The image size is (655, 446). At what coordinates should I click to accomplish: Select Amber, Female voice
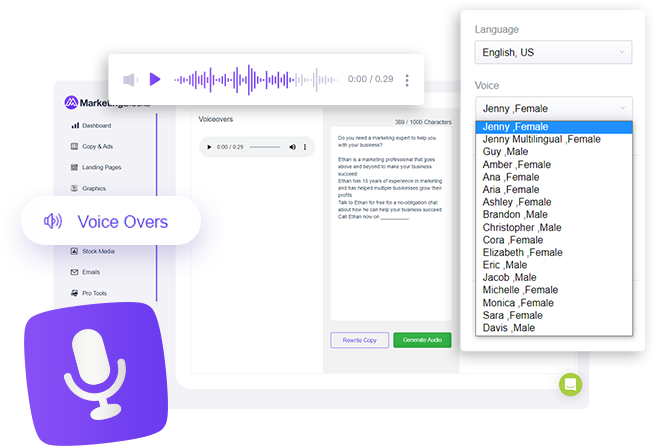tap(554, 165)
